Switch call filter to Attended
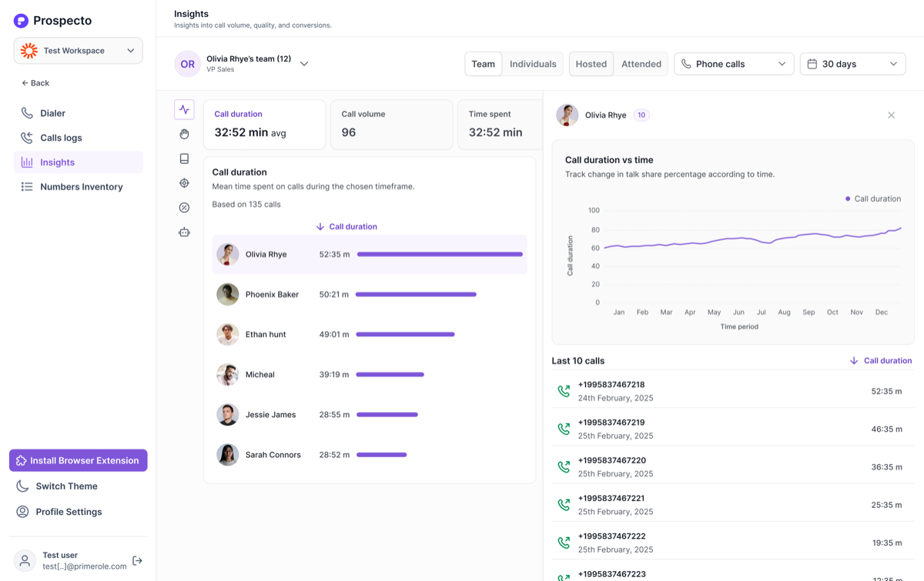924x581 pixels. pos(641,64)
